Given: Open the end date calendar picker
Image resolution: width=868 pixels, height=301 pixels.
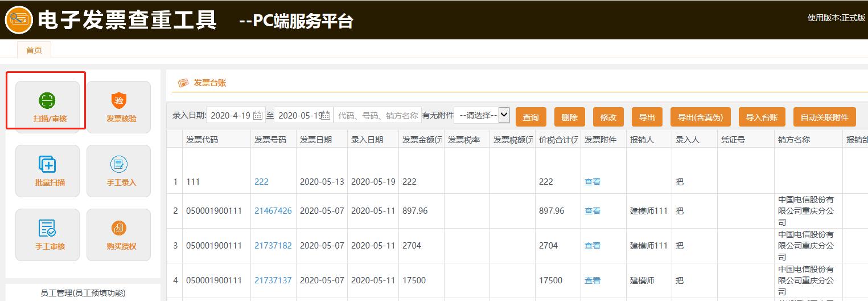Looking at the screenshot, I should (x=326, y=115).
